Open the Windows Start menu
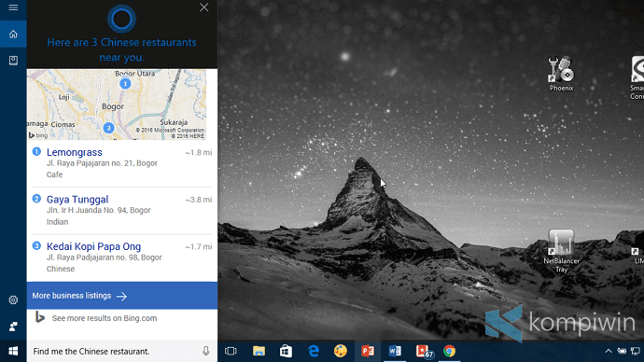Image resolution: width=644 pixels, height=362 pixels. 13,352
